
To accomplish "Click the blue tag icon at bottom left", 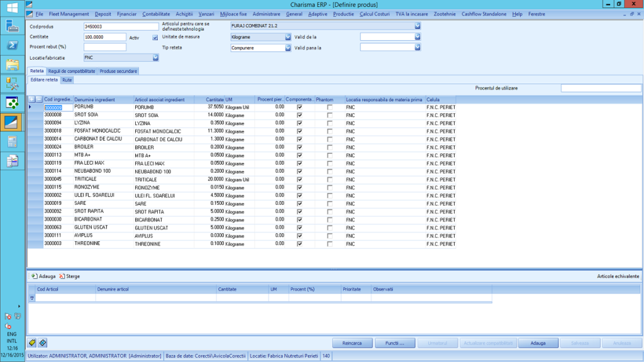I will click(42, 343).
